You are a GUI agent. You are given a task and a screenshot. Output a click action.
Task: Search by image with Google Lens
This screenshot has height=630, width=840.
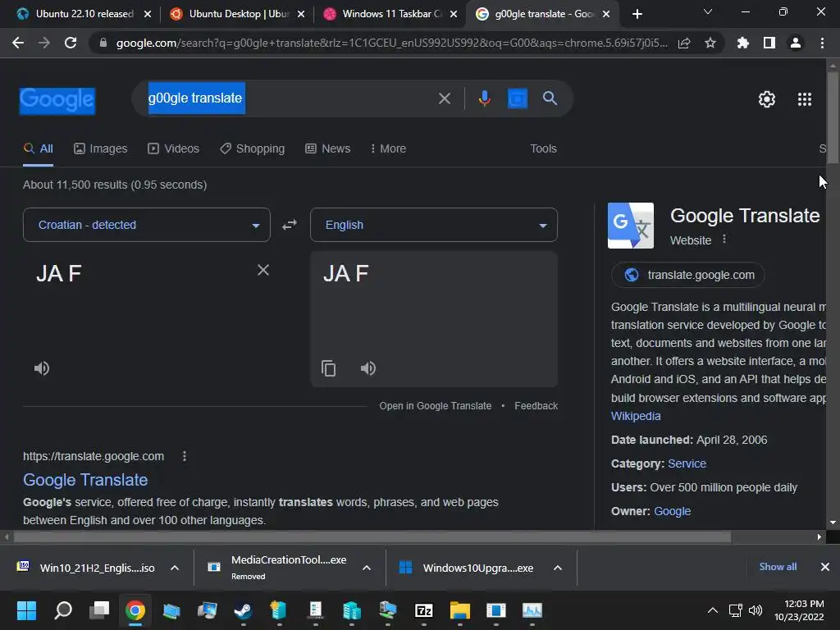click(518, 98)
